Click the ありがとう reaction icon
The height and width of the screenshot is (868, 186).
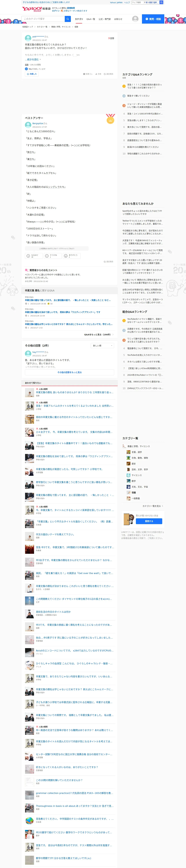(66, 256)
